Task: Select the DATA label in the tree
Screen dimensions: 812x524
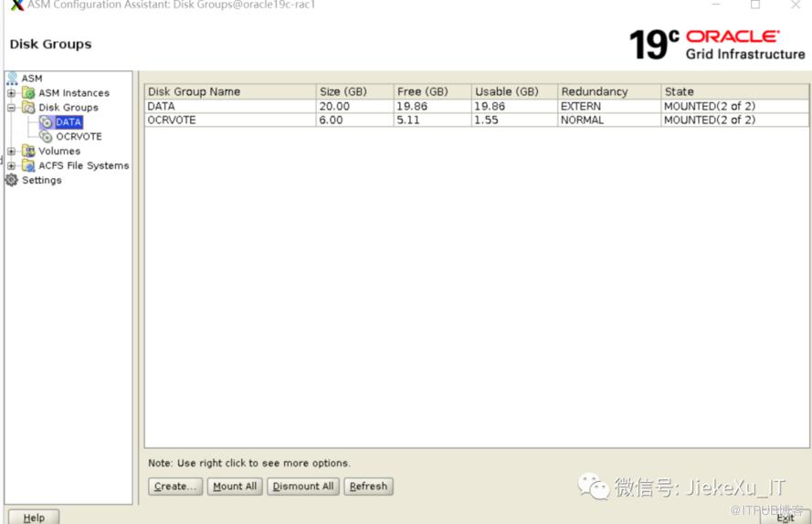Action: point(69,122)
